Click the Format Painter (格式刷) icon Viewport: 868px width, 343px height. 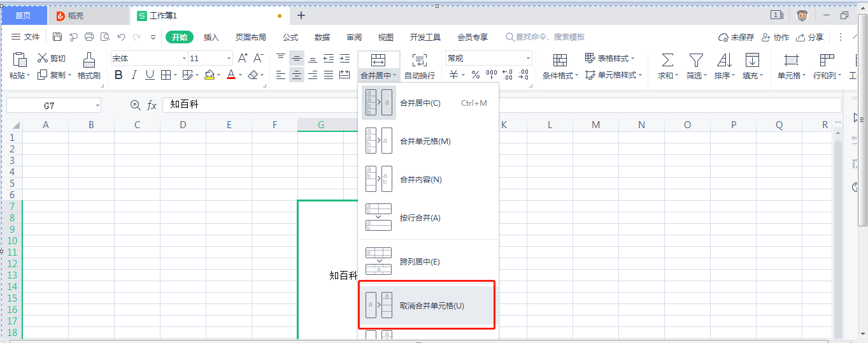89,61
